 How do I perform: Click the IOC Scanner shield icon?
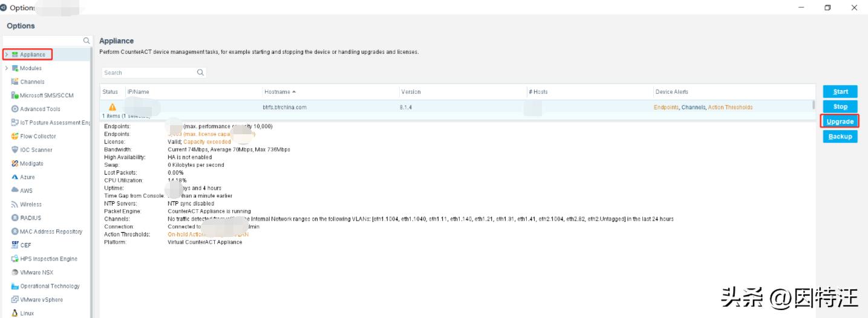tap(15, 150)
